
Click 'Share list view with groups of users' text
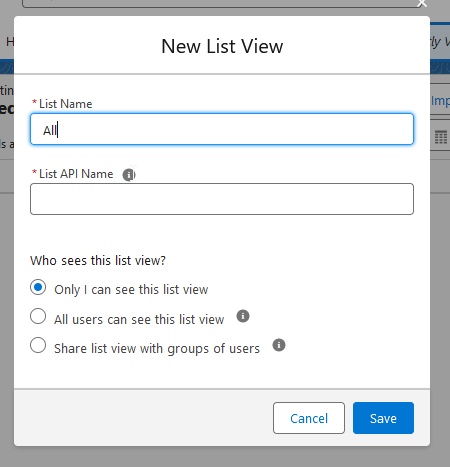[x=157, y=349]
